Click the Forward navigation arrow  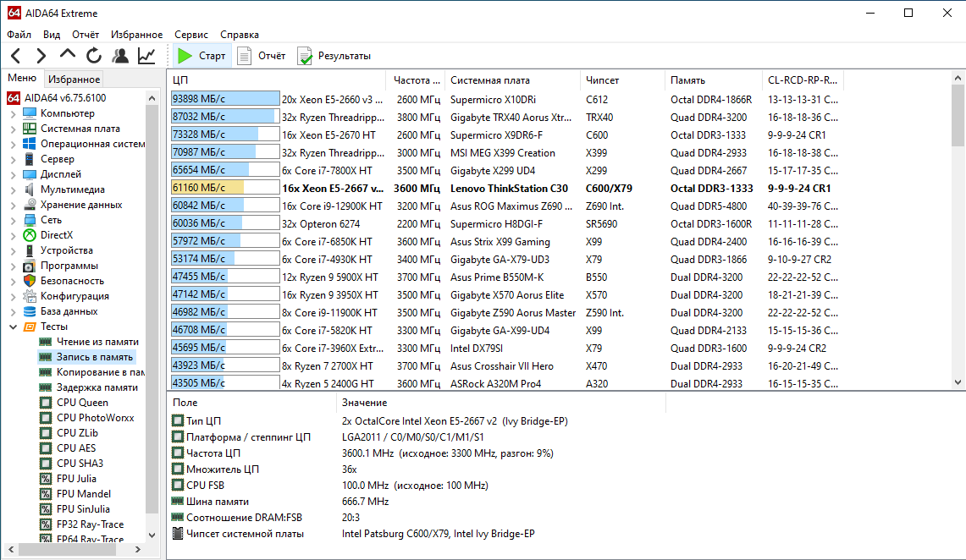coord(41,56)
